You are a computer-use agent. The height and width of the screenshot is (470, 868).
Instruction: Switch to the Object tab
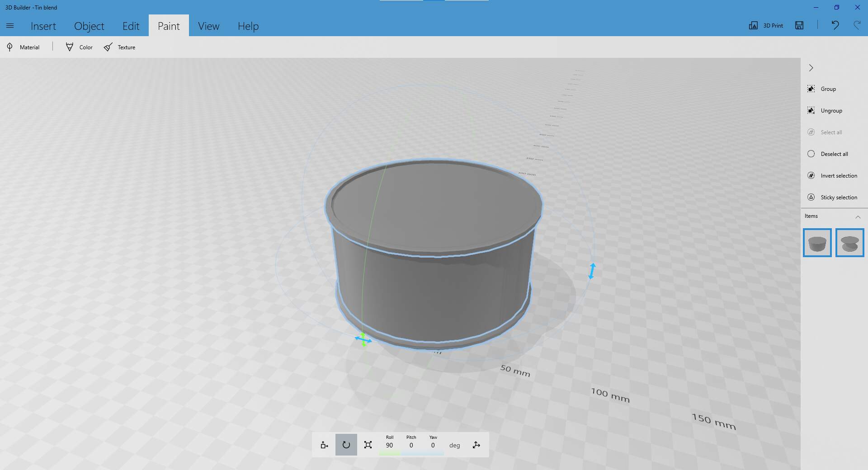tap(89, 26)
